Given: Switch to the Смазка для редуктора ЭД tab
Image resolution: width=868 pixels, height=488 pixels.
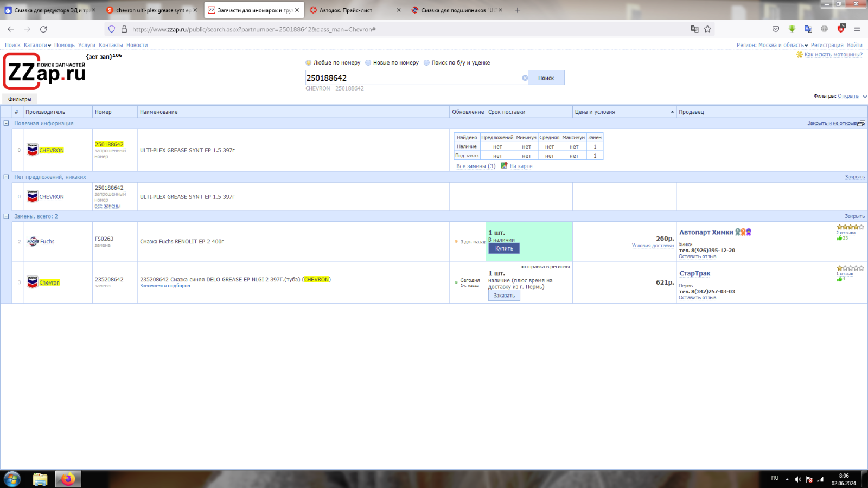Looking at the screenshot, I should pos(50,10).
